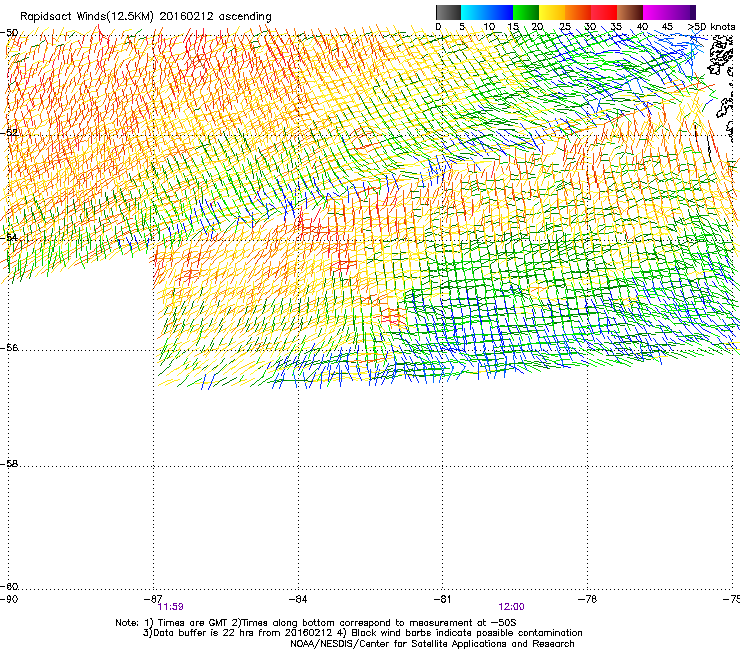
Task: Click the 'Data buffer is 22 hrs' footnote line
Action: click(362, 633)
